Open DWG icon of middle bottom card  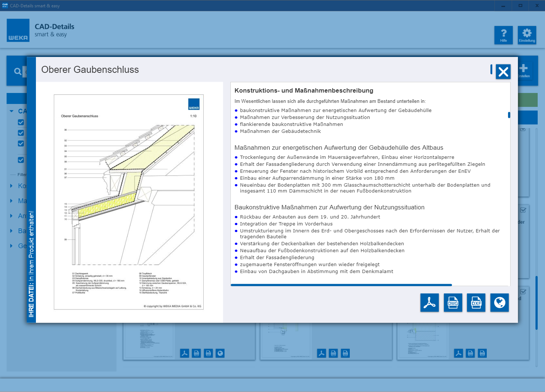(334, 353)
